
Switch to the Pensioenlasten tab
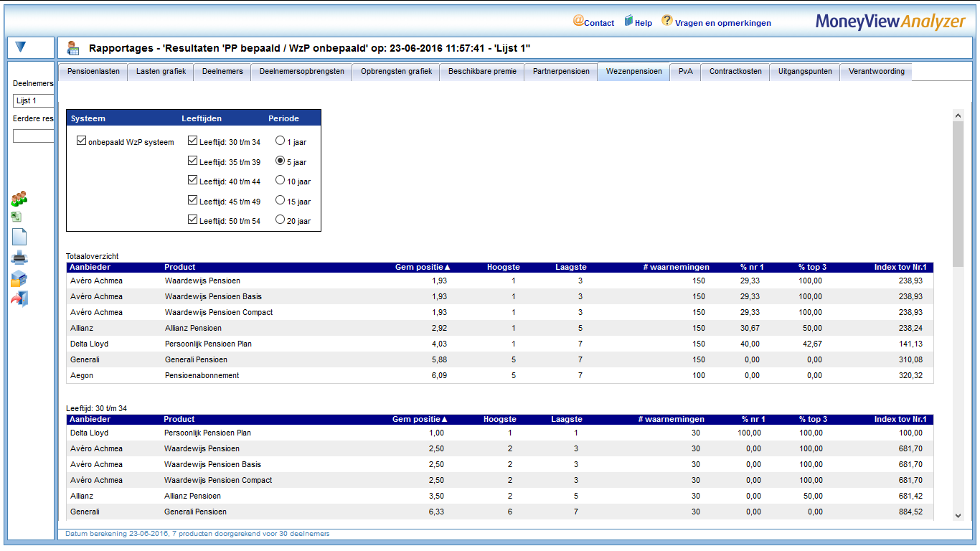pos(93,72)
